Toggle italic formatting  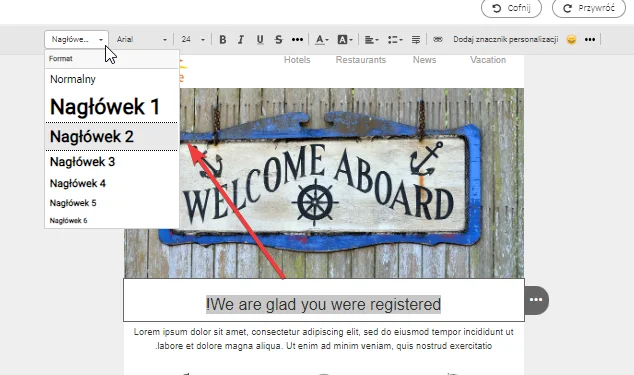(x=241, y=40)
